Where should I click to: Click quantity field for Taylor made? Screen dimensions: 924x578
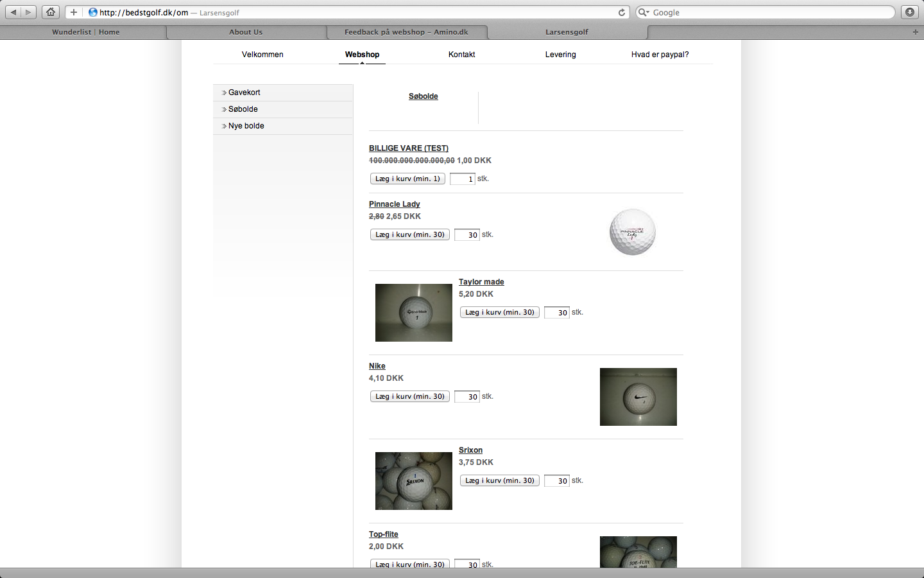[556, 313]
